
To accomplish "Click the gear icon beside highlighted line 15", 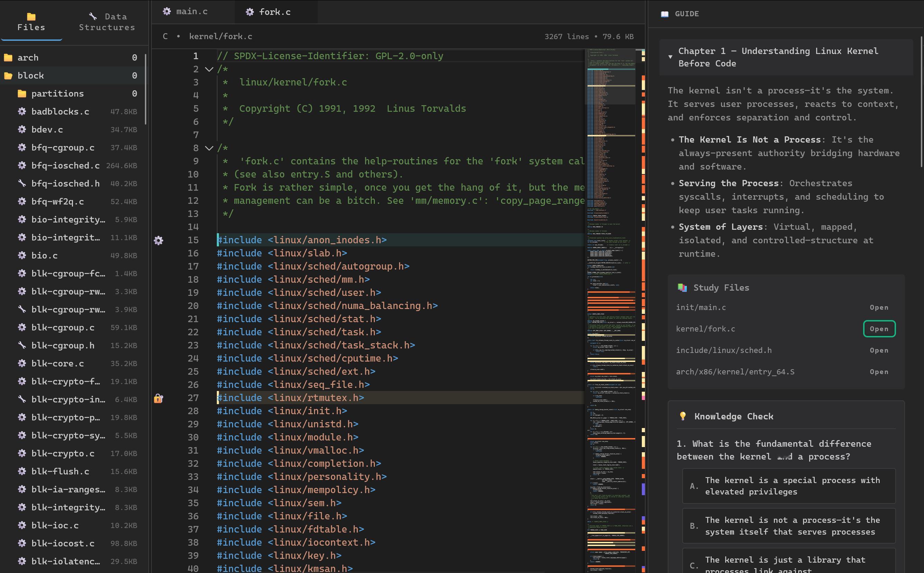I will pos(159,240).
